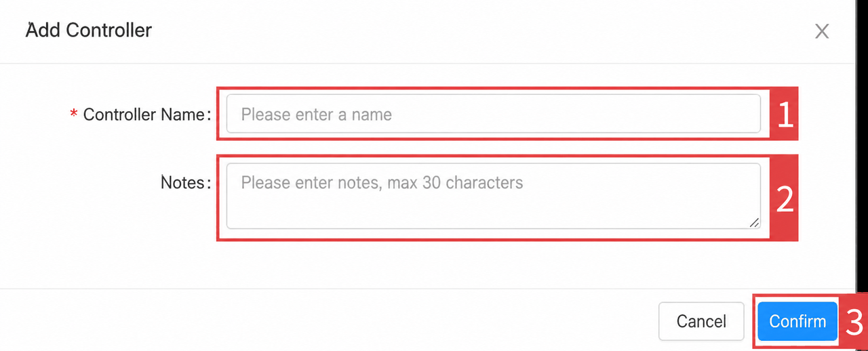868x351 pixels.
Task: Click the red annotation number 2
Action: [785, 199]
